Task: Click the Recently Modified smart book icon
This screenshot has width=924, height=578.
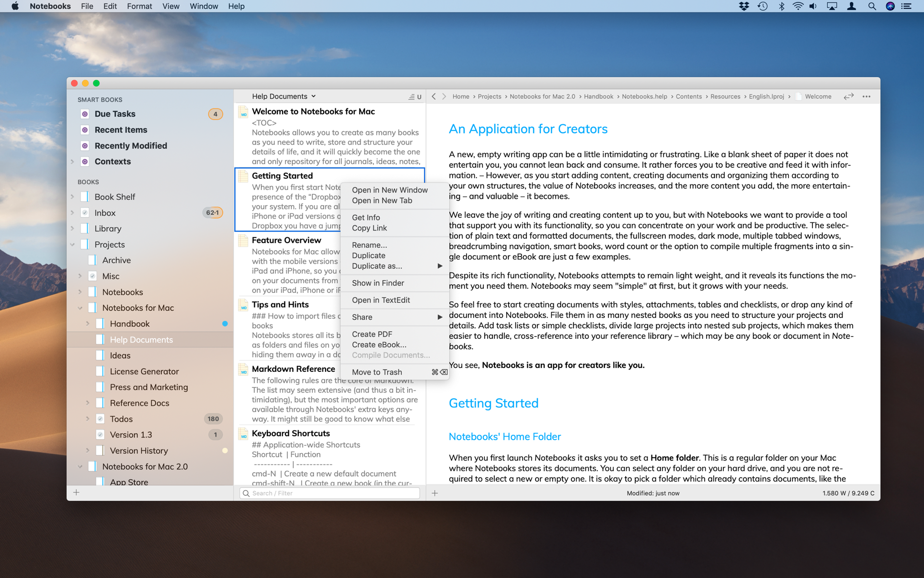Action: point(85,145)
